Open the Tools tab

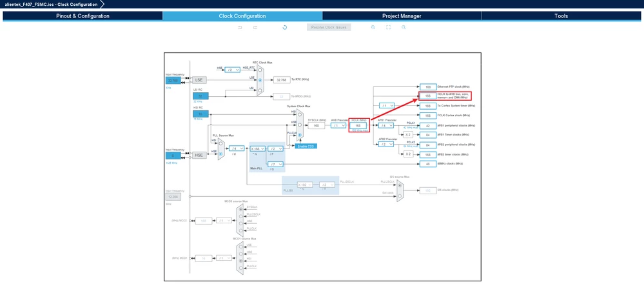coord(561,16)
